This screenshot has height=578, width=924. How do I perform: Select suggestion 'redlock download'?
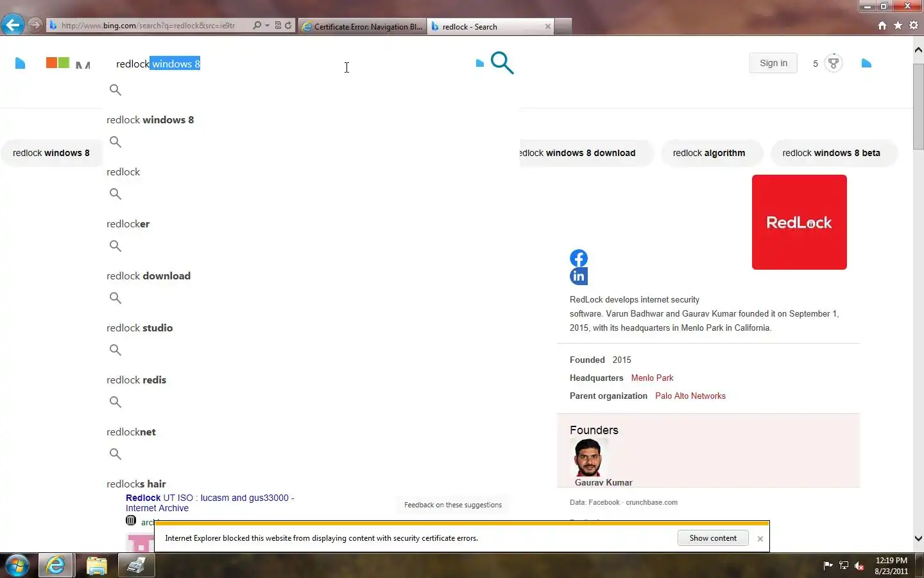click(148, 276)
